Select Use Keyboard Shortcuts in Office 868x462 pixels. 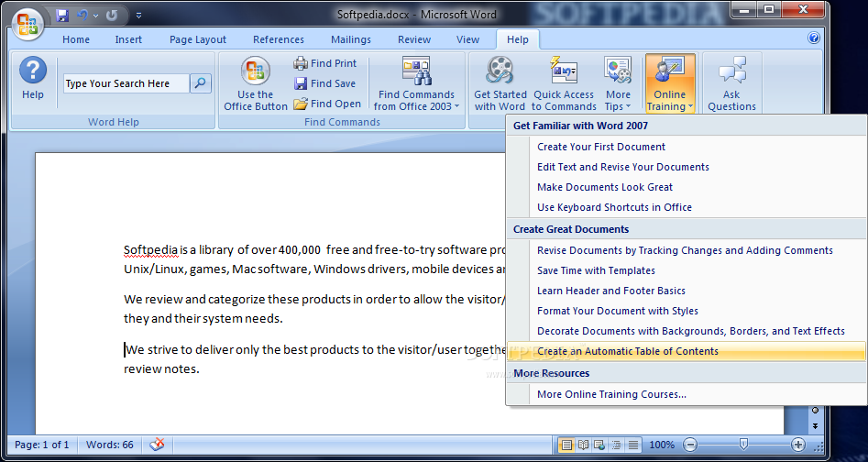(687, 207)
